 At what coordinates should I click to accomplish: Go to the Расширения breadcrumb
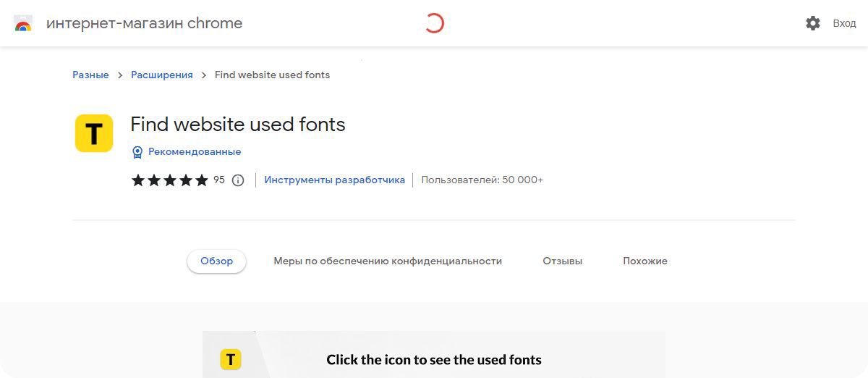click(x=162, y=75)
